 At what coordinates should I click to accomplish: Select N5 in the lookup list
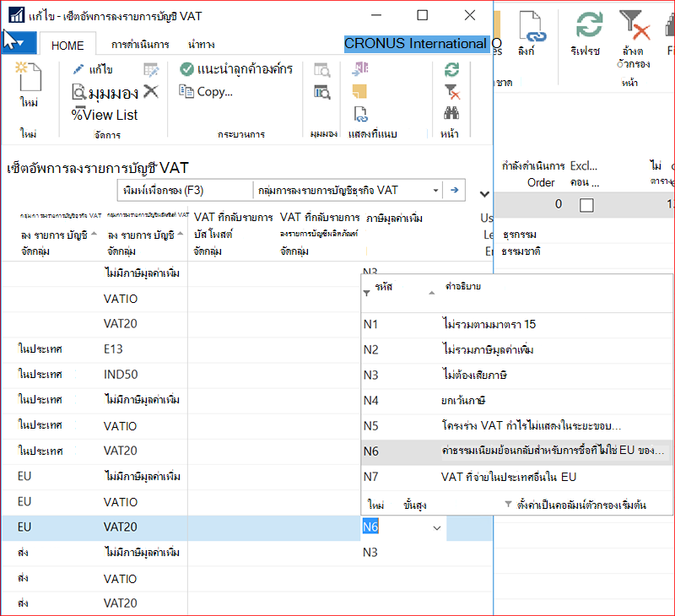516,426
